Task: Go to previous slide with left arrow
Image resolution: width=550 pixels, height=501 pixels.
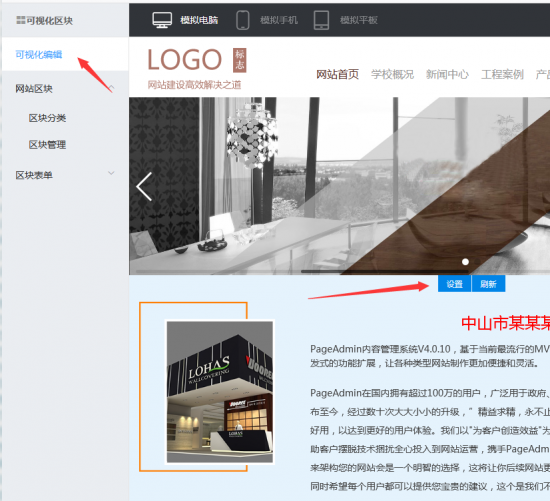Action: click(144, 186)
